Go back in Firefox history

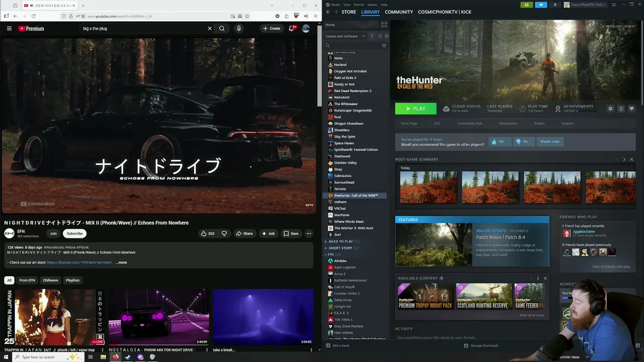pyautogui.click(x=15, y=16)
